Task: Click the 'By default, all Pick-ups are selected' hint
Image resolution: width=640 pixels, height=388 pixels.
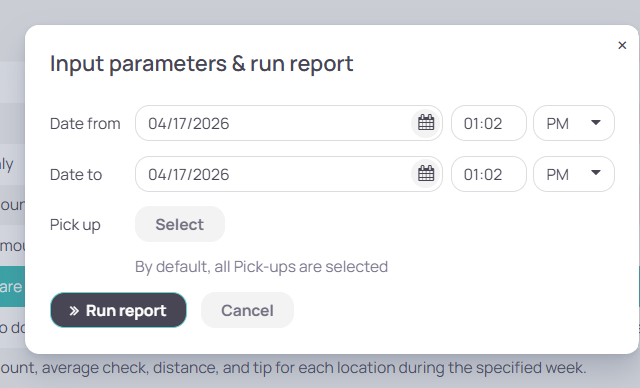Action: tap(261, 267)
